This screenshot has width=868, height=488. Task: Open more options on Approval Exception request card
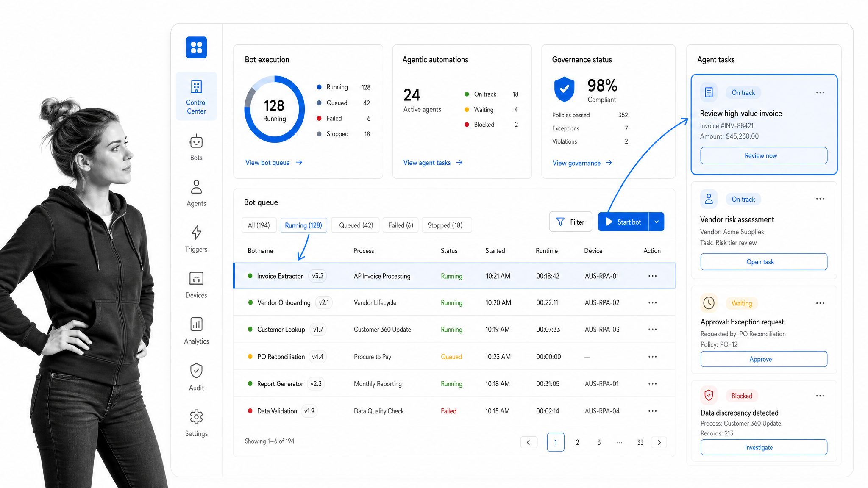tap(820, 303)
